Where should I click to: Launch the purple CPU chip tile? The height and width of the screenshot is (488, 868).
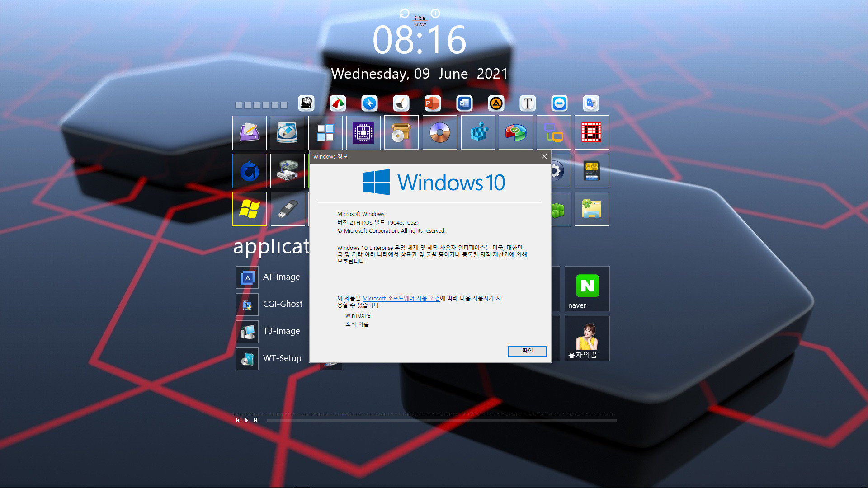coord(363,133)
